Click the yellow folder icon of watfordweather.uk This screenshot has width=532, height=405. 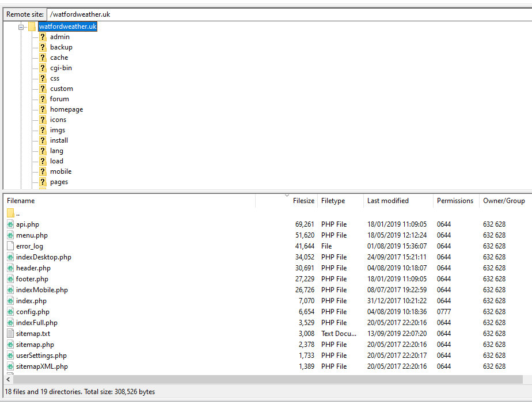coord(32,26)
